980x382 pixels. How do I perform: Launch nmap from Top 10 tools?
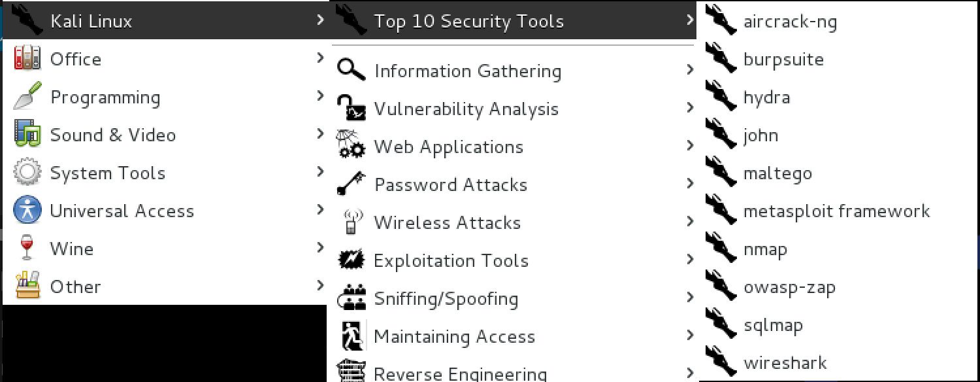click(765, 249)
